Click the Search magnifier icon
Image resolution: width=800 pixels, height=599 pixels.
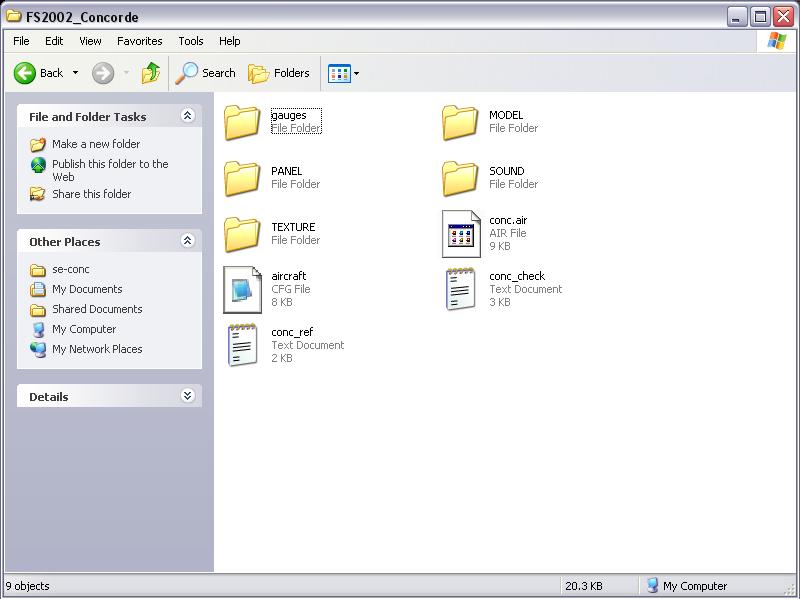[186, 73]
